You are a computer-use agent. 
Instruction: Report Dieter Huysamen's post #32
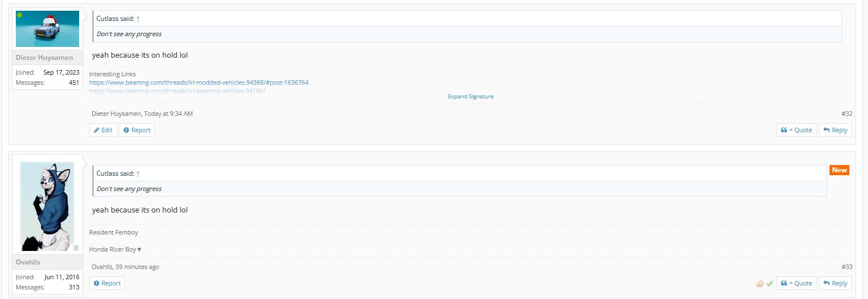click(x=137, y=130)
